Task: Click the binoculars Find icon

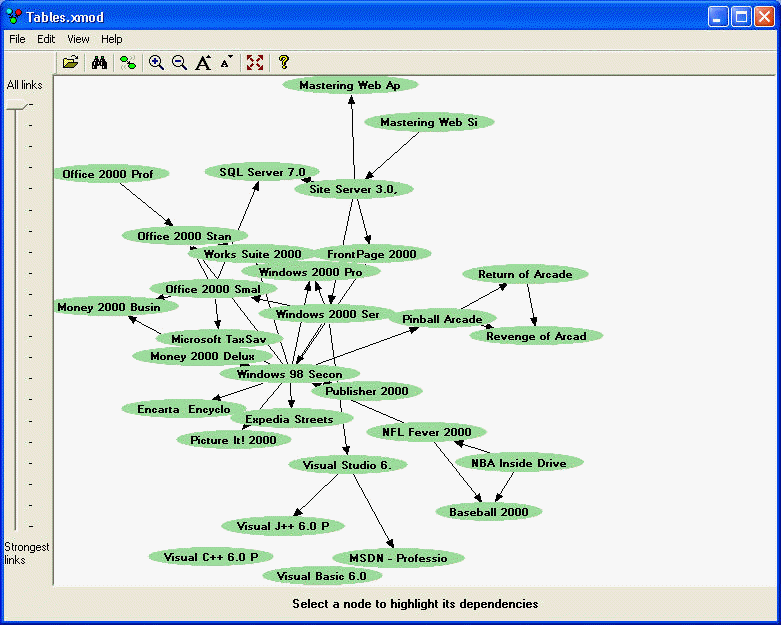Action: [x=99, y=62]
